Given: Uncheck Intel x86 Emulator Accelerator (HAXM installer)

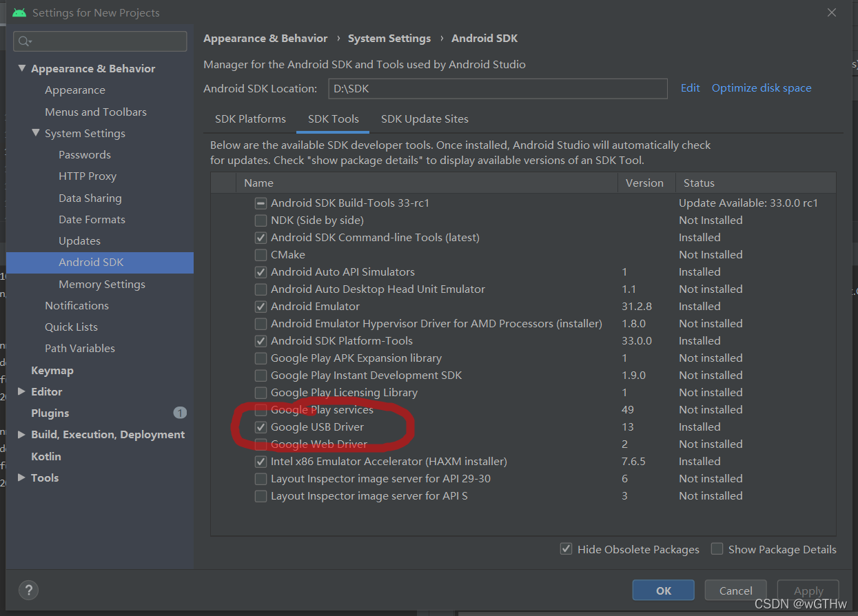Looking at the screenshot, I should click(261, 462).
